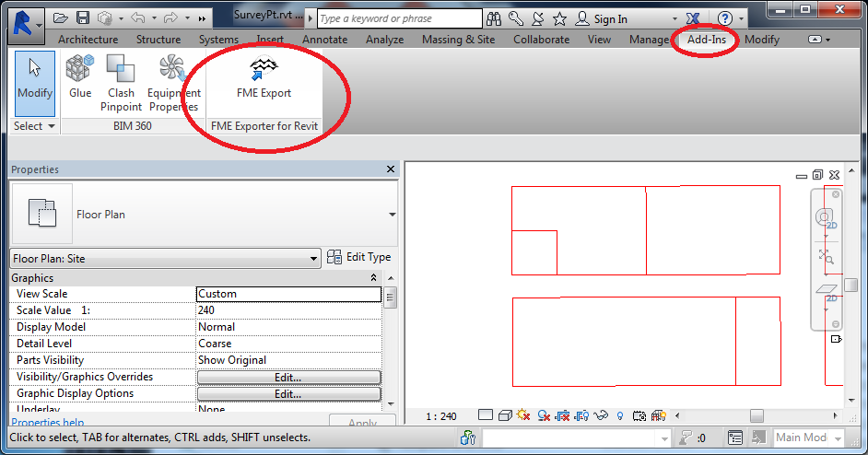
Task: Open the Floor Plan: Site instance dropdown
Action: [313, 259]
